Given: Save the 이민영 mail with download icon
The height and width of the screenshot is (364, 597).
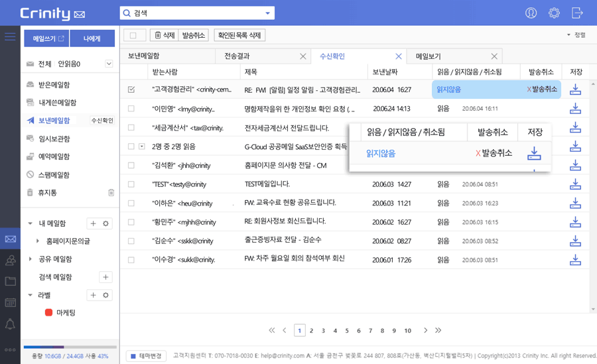Looking at the screenshot, I should point(575,109).
